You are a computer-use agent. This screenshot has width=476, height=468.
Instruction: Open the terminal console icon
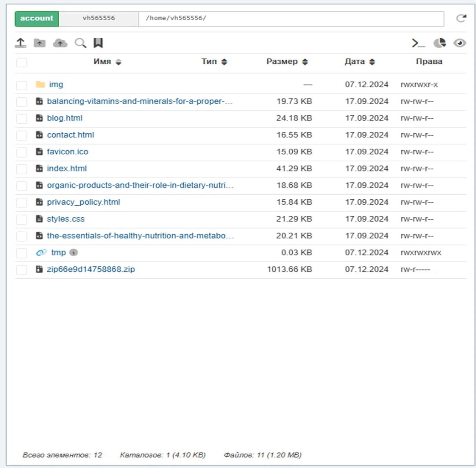[x=418, y=43]
